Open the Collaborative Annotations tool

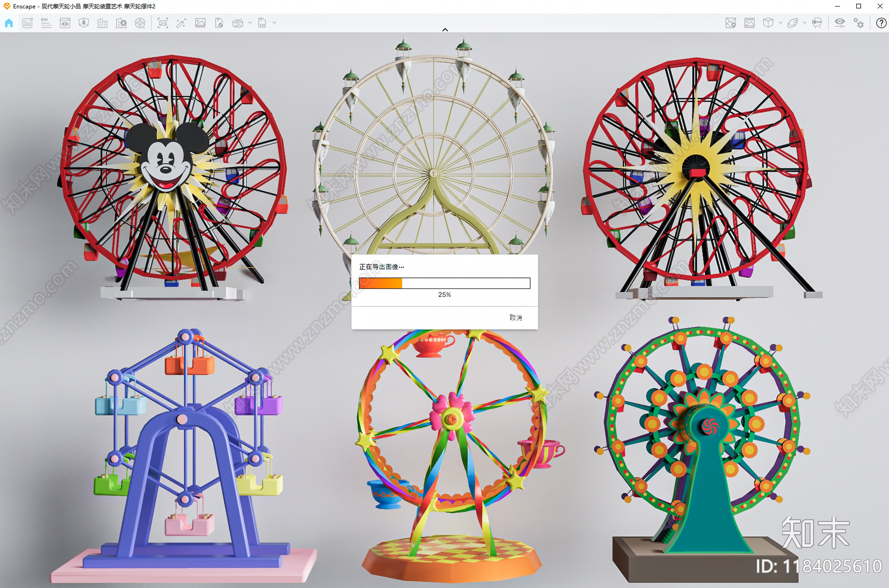[27, 23]
